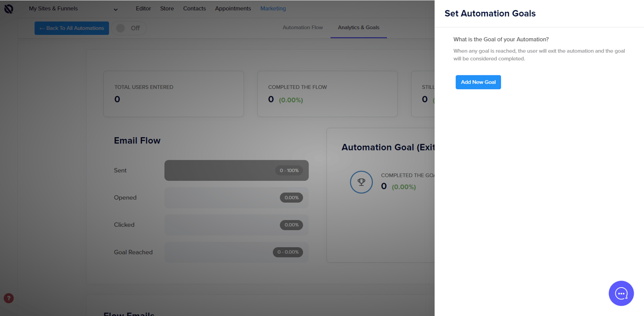Click the red help question mark icon
Viewport: 644px width, 316px height.
tap(8, 298)
